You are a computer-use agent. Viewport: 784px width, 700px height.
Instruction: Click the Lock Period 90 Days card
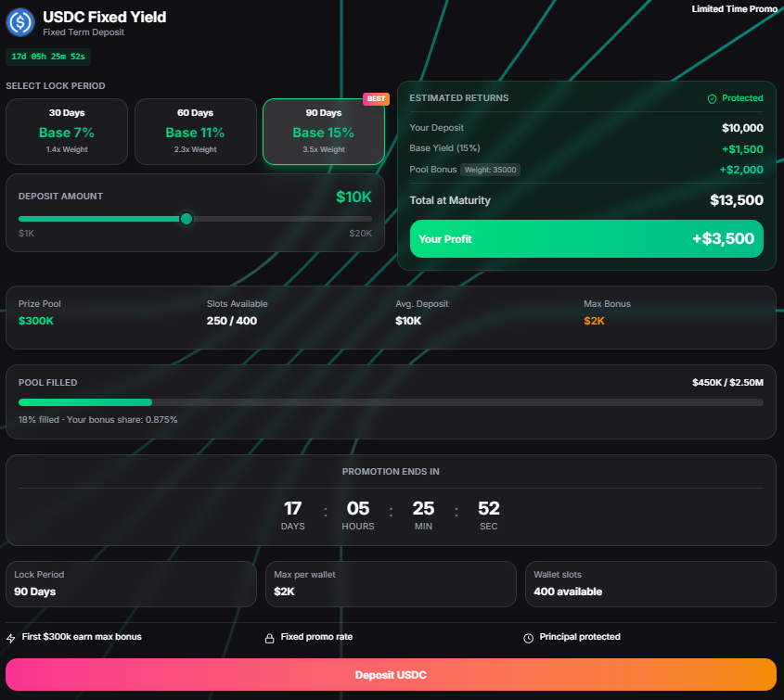pyautogui.click(x=131, y=584)
